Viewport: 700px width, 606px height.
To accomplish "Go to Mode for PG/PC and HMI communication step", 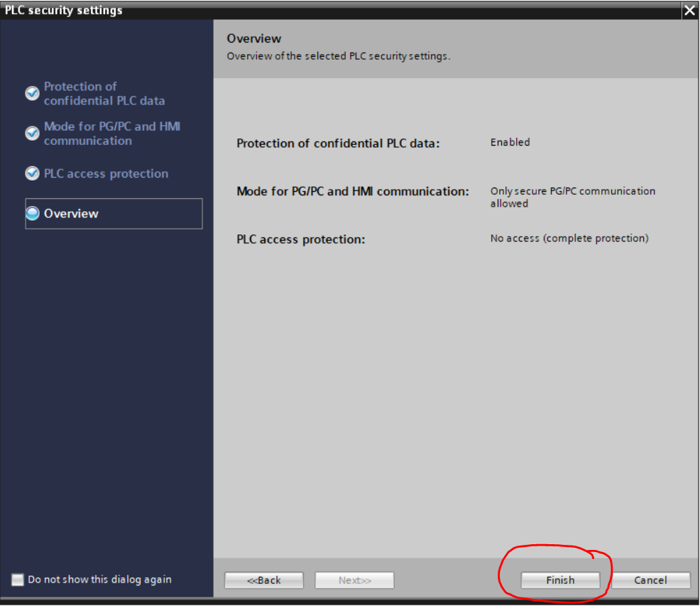I will (x=111, y=133).
